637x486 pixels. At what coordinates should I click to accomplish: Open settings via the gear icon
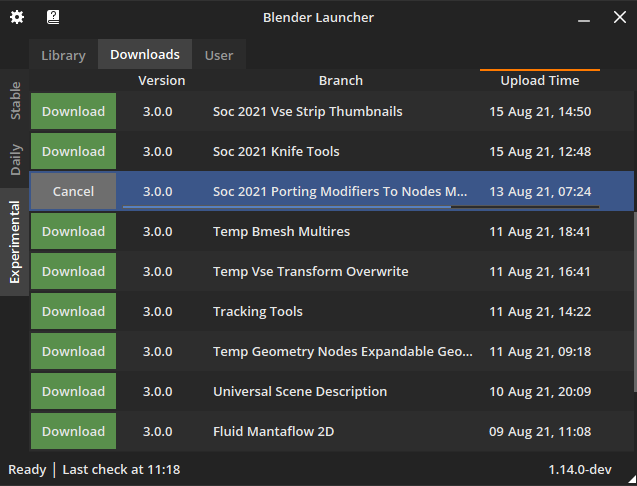point(17,17)
